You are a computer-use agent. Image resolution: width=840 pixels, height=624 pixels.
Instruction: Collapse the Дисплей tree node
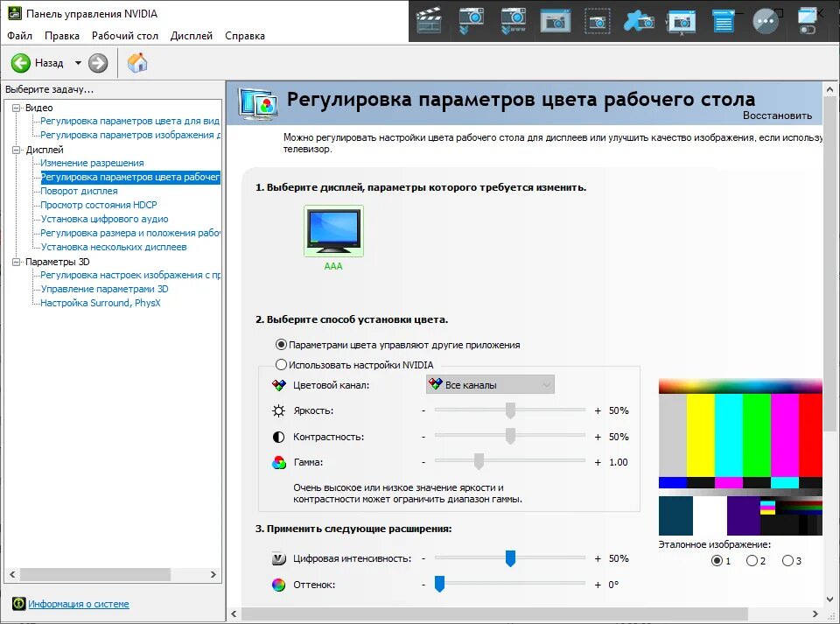(17, 150)
